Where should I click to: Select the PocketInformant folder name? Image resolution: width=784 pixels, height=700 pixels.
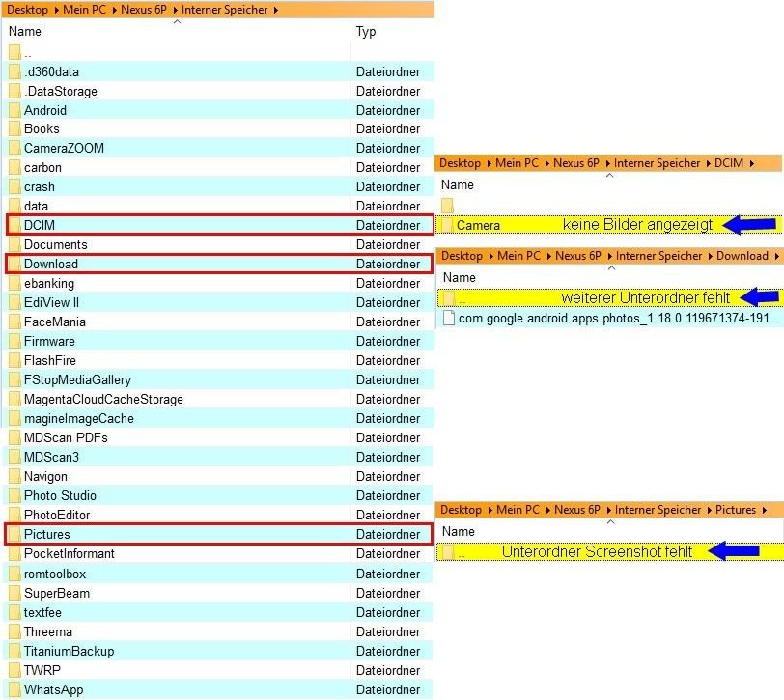[x=70, y=553]
